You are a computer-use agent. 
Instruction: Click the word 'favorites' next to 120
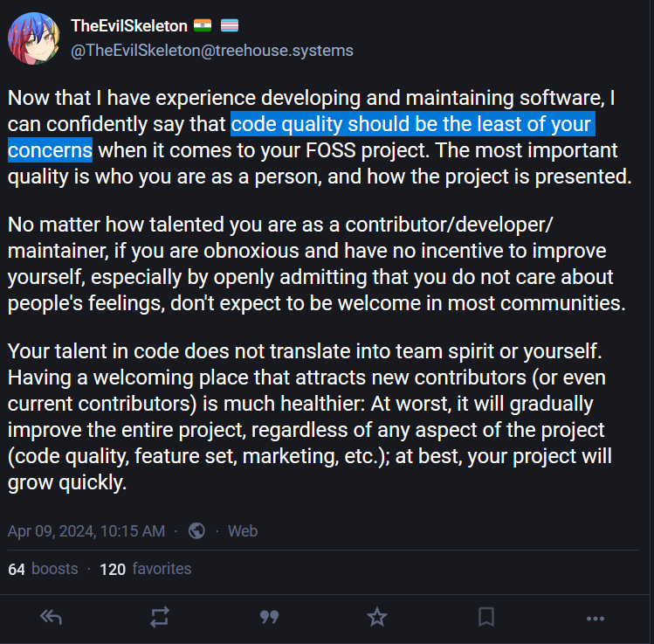pos(162,569)
